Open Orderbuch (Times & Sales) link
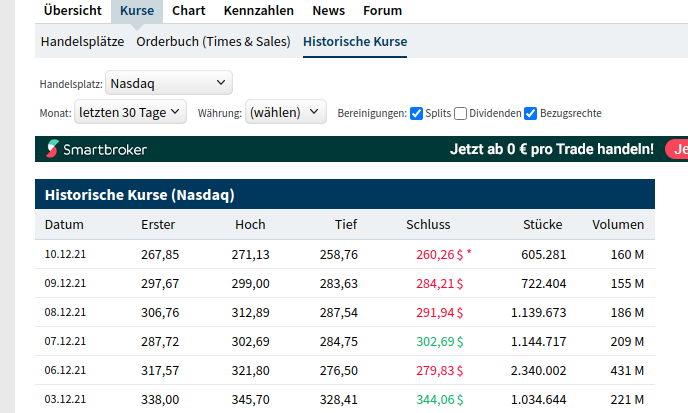The image size is (688, 413). point(213,41)
